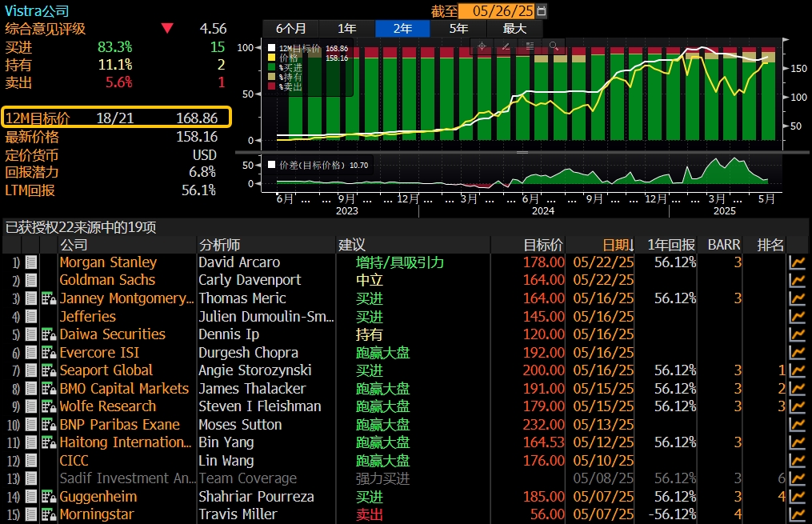The width and height of the screenshot is (812, 524).
Task: Open Daiwa Securities locked spreadsheet model icon
Action: [x=49, y=334]
